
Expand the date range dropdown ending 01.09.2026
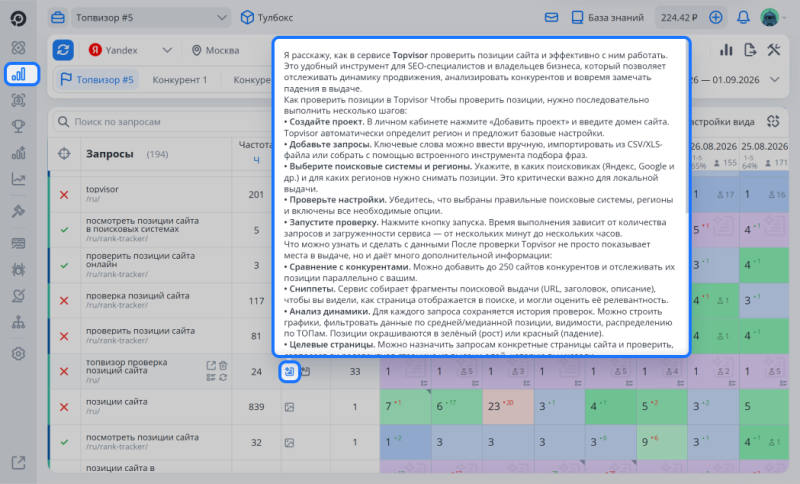tap(774, 80)
